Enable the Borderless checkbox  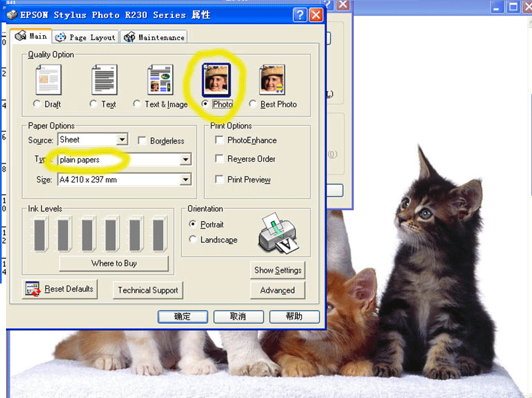click(142, 140)
